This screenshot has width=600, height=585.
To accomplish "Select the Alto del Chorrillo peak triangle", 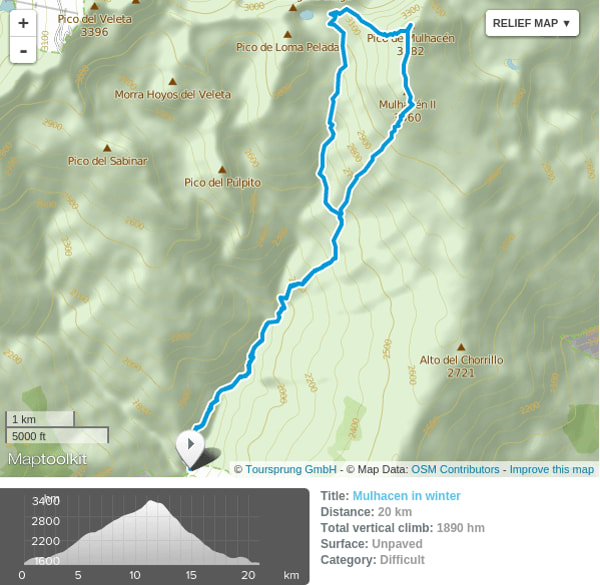I will (461, 347).
